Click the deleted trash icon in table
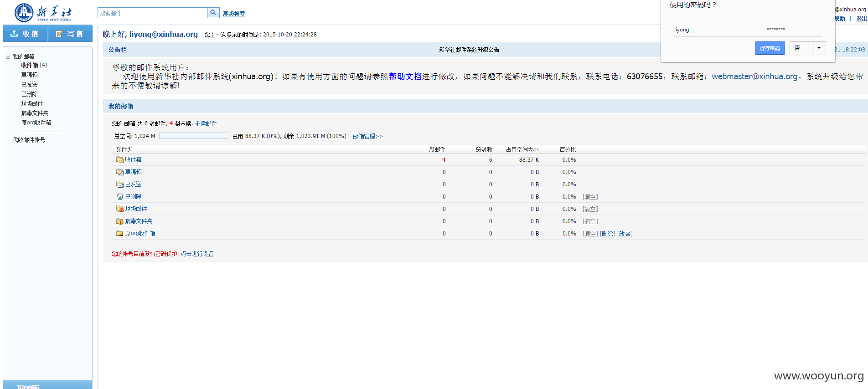Image resolution: width=868 pixels, height=389 pixels. (x=120, y=197)
